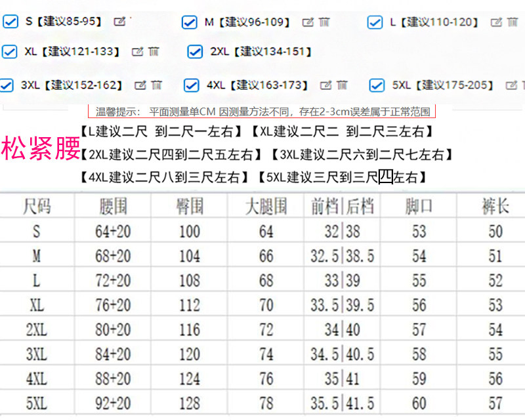Delete the L【建议110-120】 size entry
The height and width of the screenshot is (420, 525).
(x=512, y=22)
